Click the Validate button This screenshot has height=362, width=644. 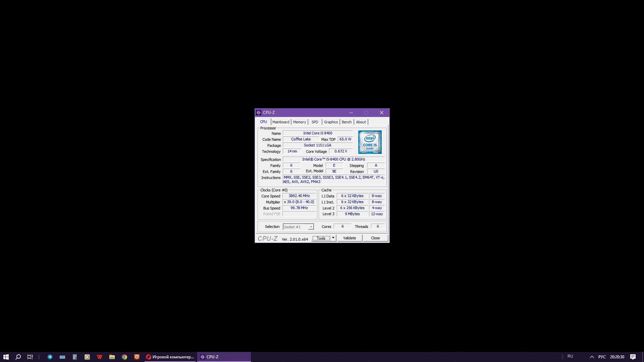pyautogui.click(x=350, y=238)
